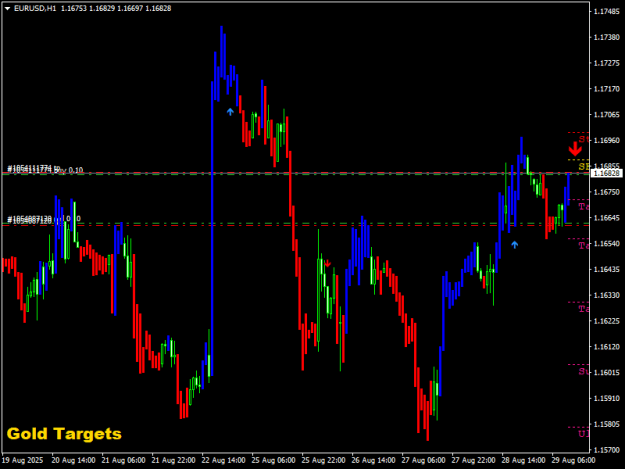
Task: Click the 25 Aug 06:00 time label
Action: click(273, 460)
